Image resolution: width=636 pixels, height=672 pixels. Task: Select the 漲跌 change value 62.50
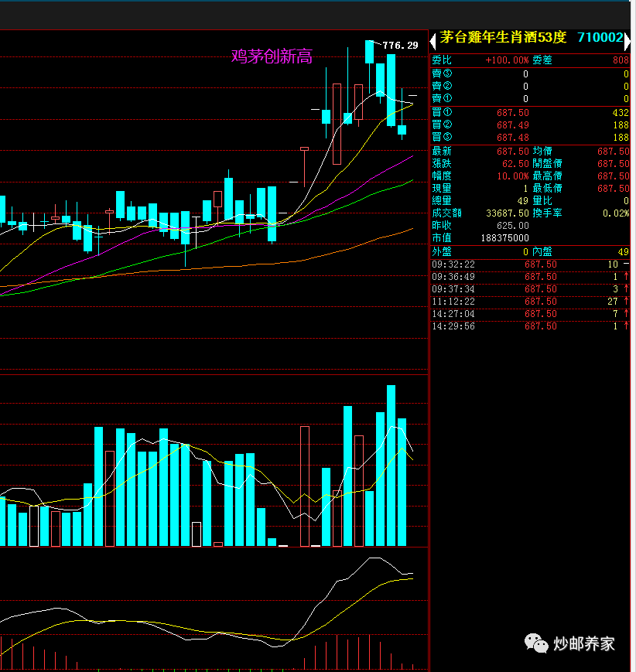click(x=515, y=164)
